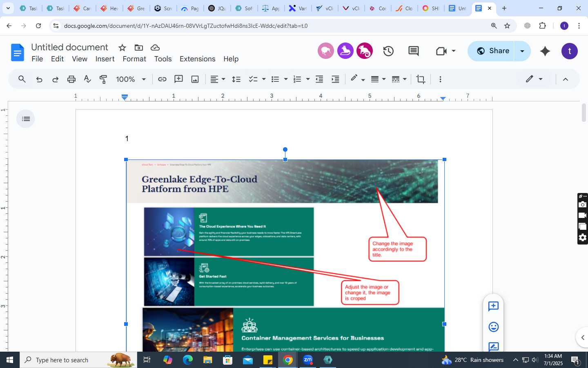The image size is (588, 368).
Task: Bookmark this page with star
Action: [x=507, y=26]
